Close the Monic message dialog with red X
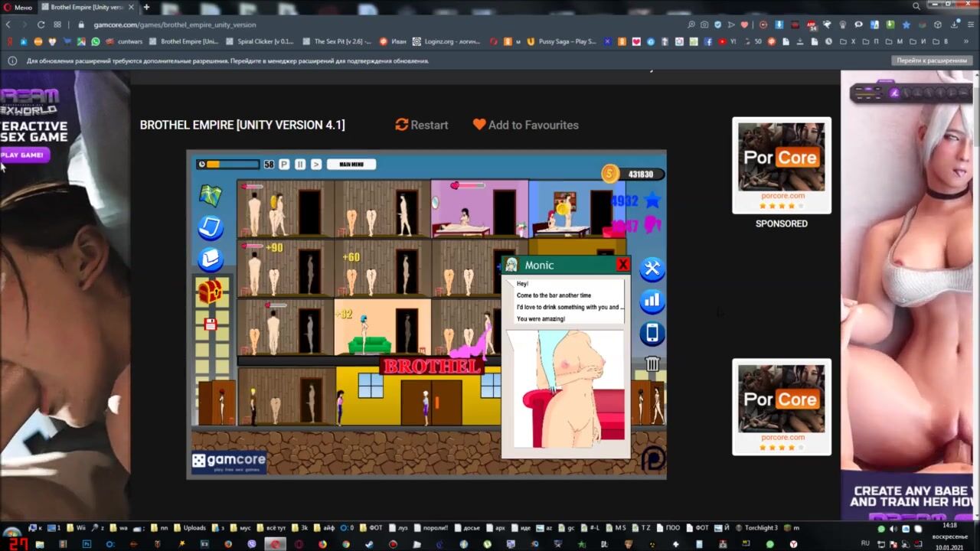 tap(622, 264)
